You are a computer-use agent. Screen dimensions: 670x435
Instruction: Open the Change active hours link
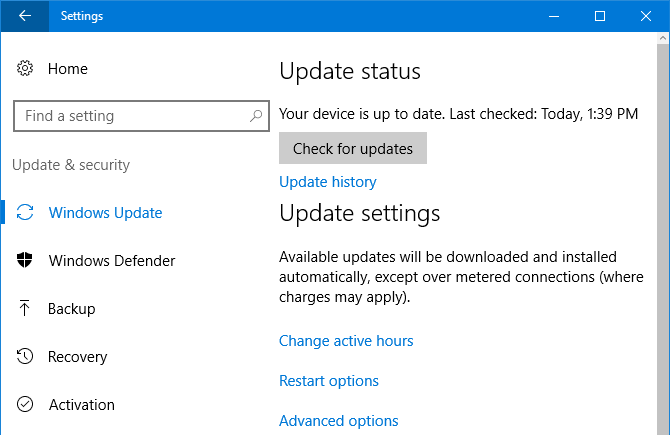[346, 341]
